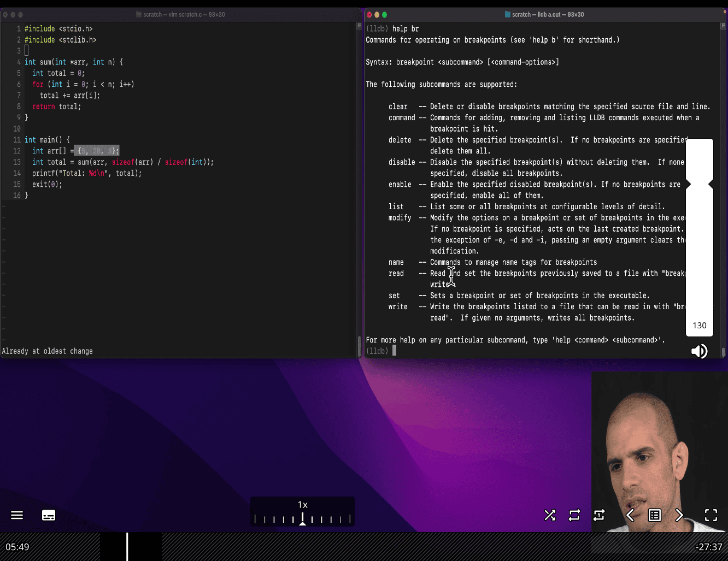The height and width of the screenshot is (561, 728).
Task: Click the (lldb) prompt input line
Action: [492, 351]
